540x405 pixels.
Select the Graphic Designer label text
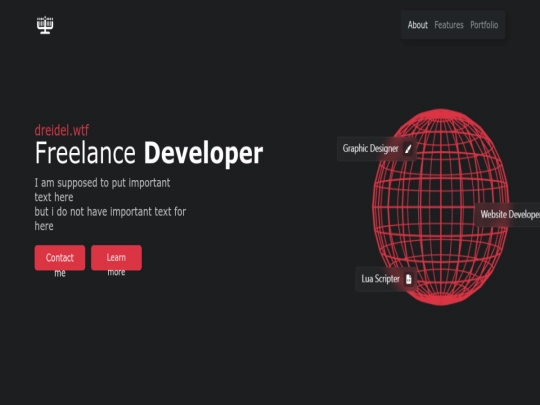coord(370,148)
